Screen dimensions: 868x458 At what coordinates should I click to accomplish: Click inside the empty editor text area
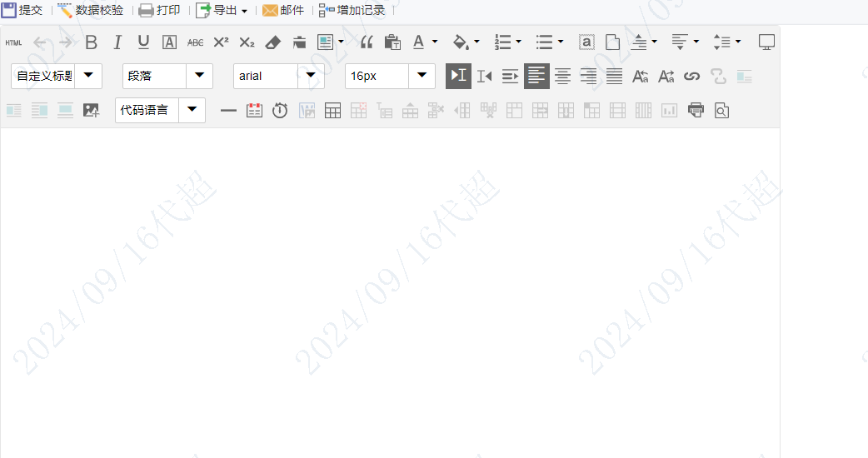point(391,293)
